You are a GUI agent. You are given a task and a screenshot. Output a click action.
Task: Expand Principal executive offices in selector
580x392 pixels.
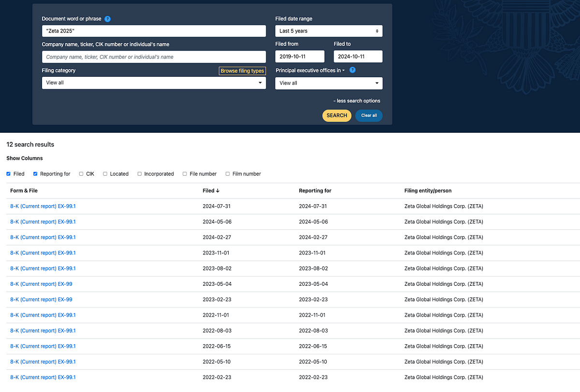pos(310,70)
